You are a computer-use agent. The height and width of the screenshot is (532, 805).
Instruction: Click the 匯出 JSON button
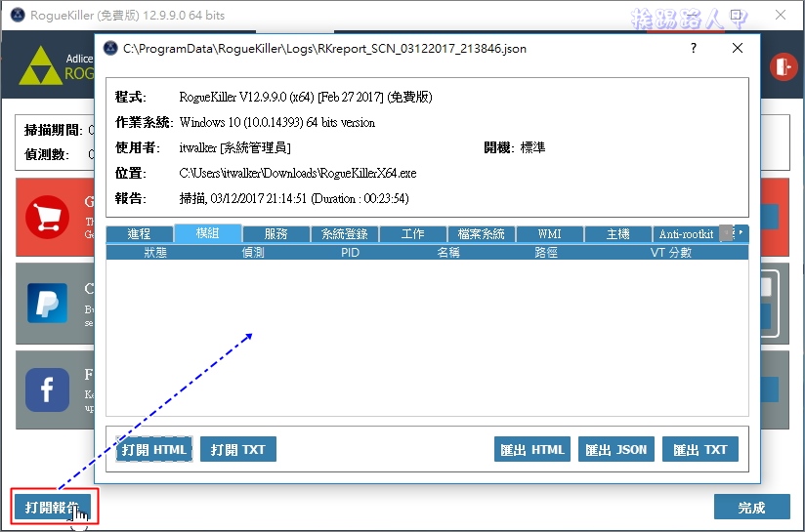[x=616, y=449]
